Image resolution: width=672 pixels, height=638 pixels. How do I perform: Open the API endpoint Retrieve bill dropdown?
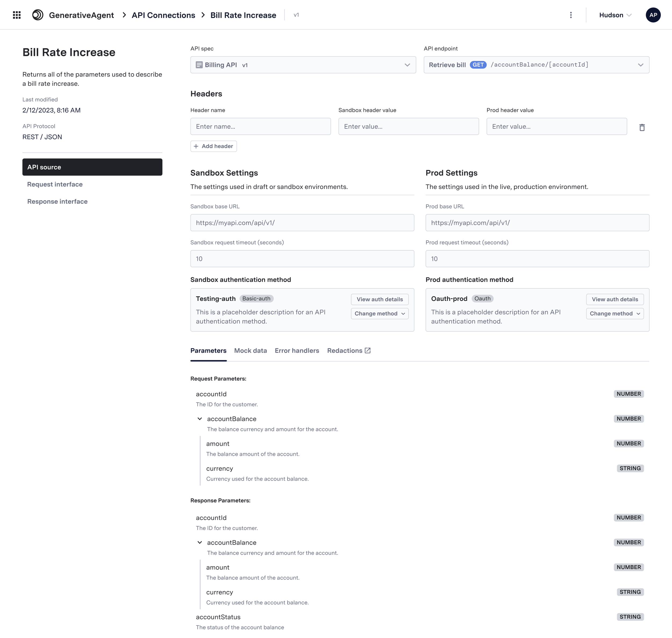[x=640, y=65]
